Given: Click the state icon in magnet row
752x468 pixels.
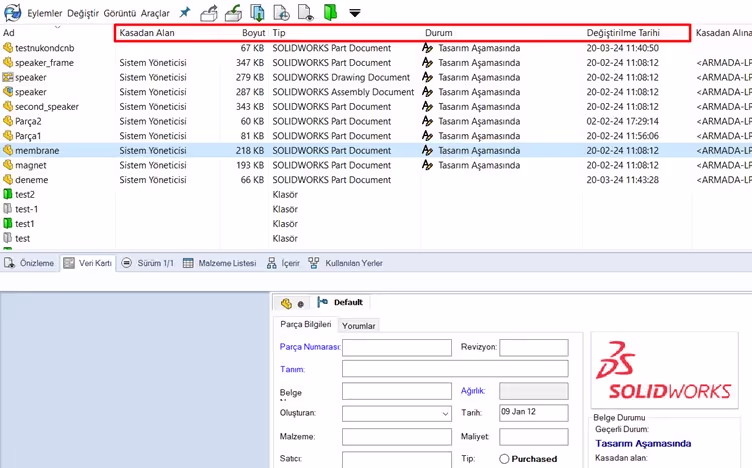Looking at the screenshot, I should (427, 165).
